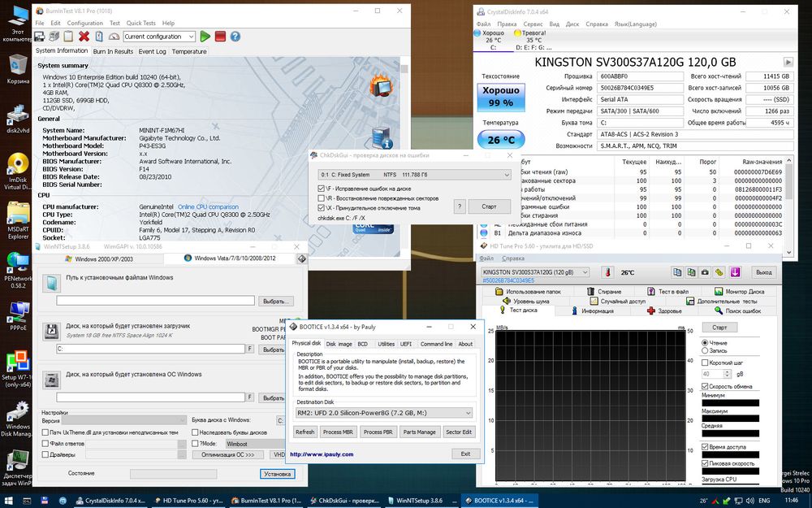Click the Установка button in WinNTSetup
Viewport: 812px width, 508px height.
click(x=277, y=474)
